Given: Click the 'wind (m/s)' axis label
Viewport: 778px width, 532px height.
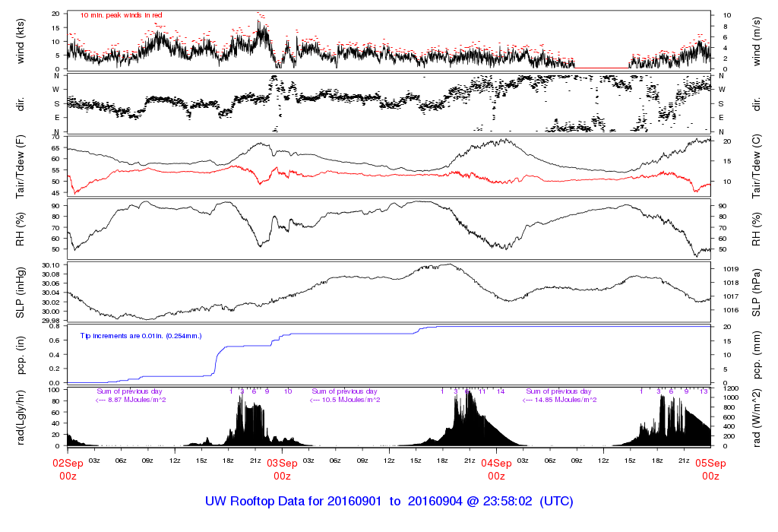Looking at the screenshot, I should [x=756, y=42].
